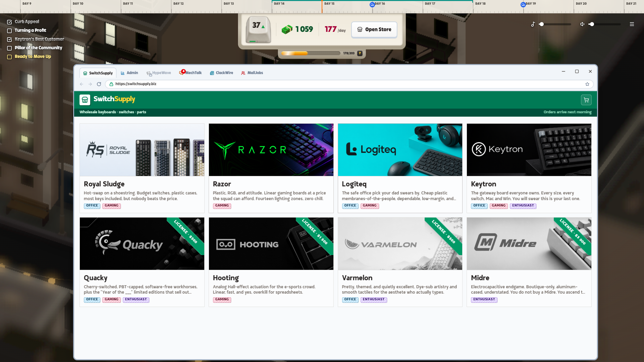The height and width of the screenshot is (362, 644).
Task: Click the Varmelon banner image
Action: pos(400,244)
